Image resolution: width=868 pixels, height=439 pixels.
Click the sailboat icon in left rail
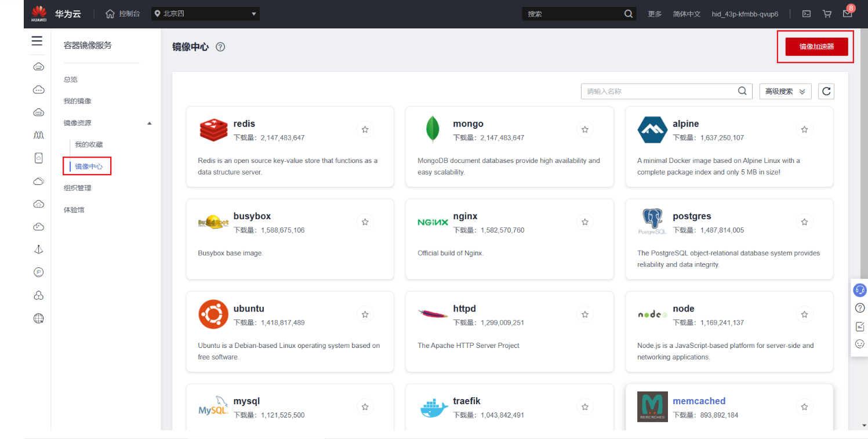[x=38, y=249]
